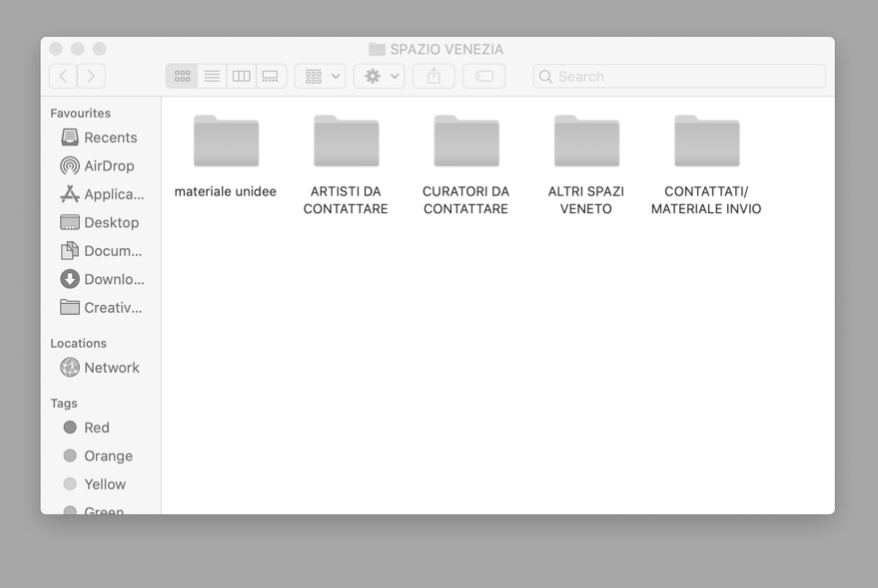878x588 pixels.
Task: Open Desktop in the sidebar
Action: point(100,222)
